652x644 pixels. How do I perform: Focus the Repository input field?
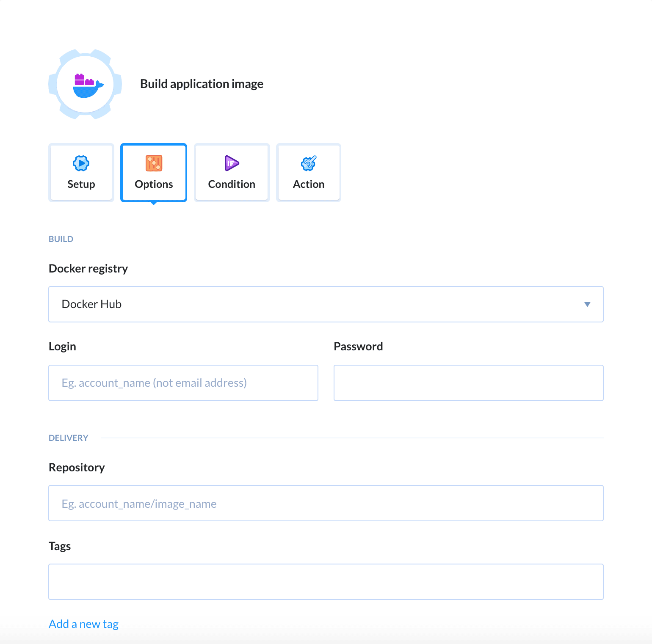tap(326, 503)
